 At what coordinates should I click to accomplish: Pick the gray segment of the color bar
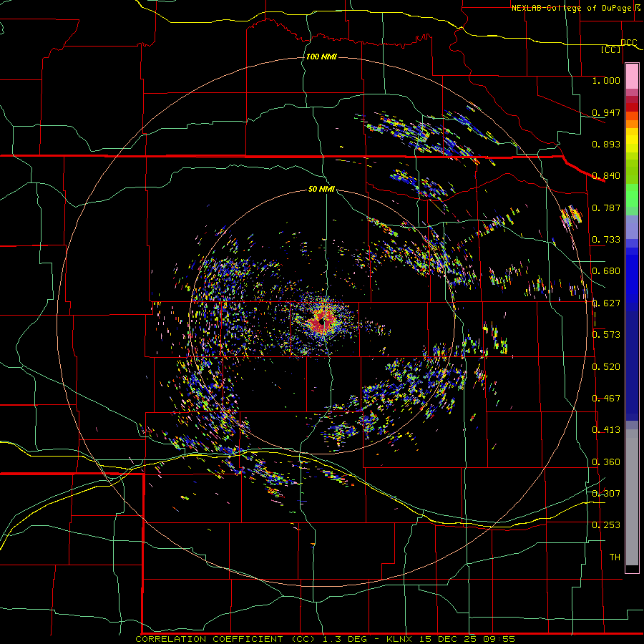tap(632, 497)
